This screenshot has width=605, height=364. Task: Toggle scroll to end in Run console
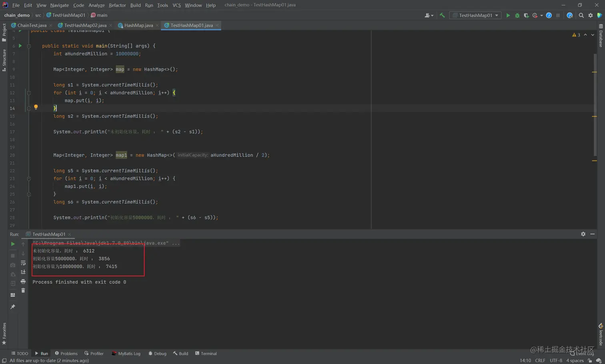23,272
